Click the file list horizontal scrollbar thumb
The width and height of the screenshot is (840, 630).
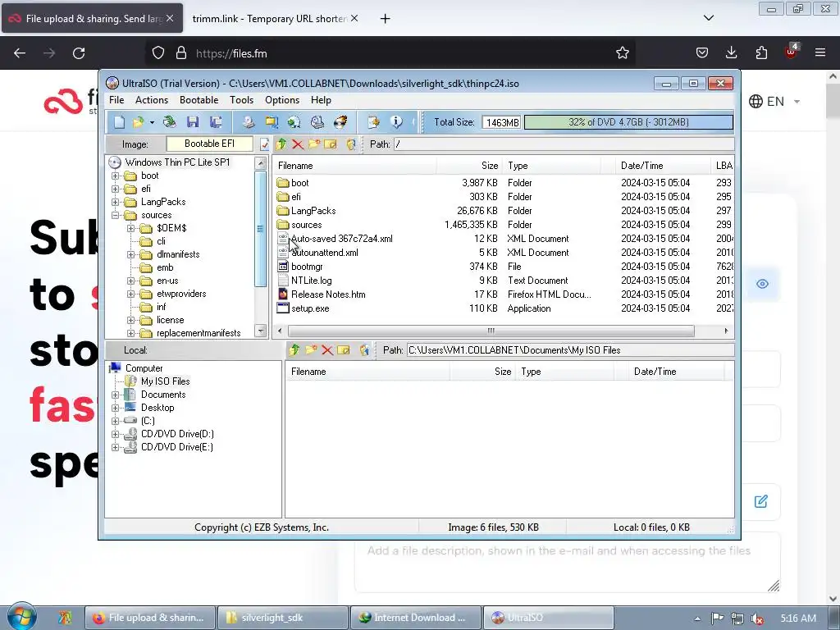[x=491, y=331]
